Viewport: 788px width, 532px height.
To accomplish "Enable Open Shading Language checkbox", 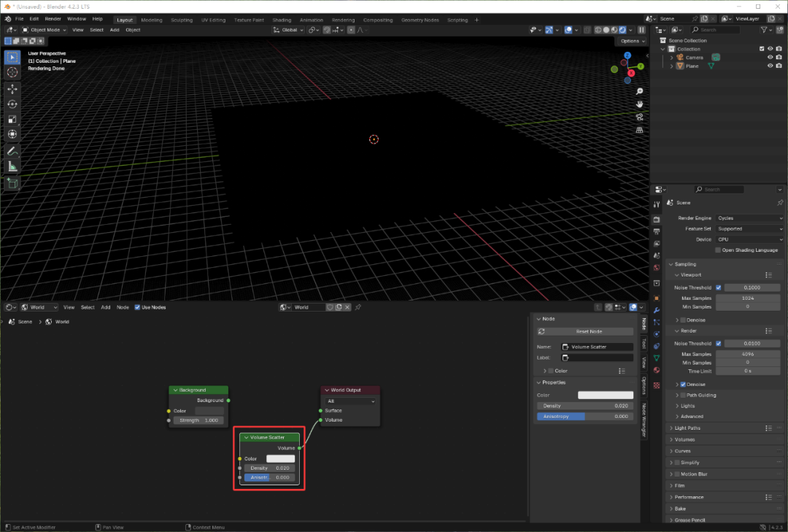I will [718, 250].
